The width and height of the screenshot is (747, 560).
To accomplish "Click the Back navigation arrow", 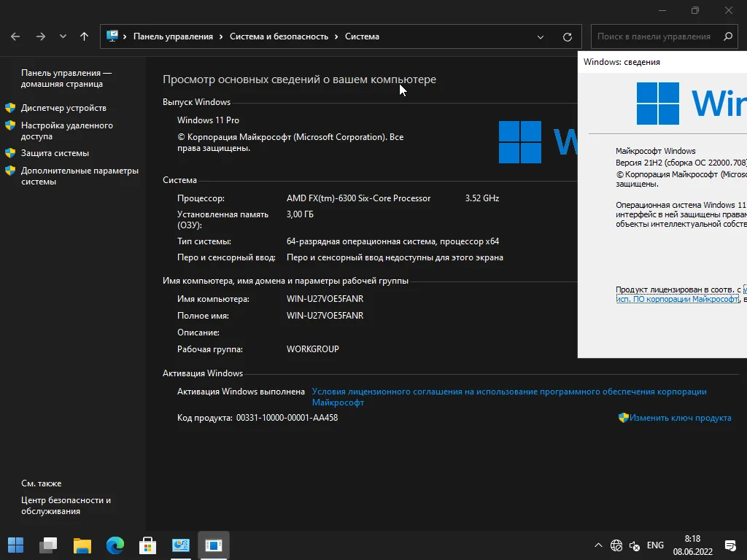I will 15,36.
